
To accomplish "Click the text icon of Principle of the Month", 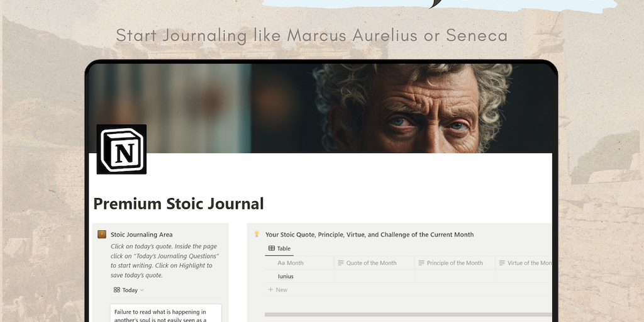I will tap(421, 263).
